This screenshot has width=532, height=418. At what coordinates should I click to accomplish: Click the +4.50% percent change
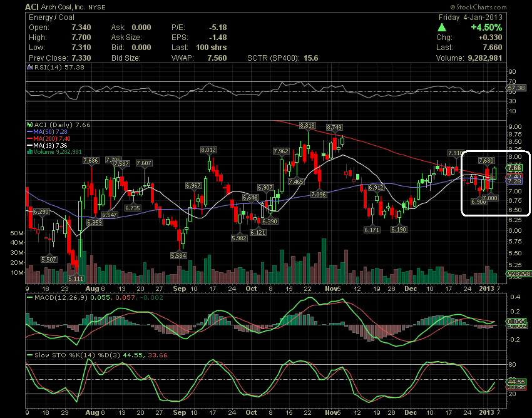pyautogui.click(x=486, y=28)
